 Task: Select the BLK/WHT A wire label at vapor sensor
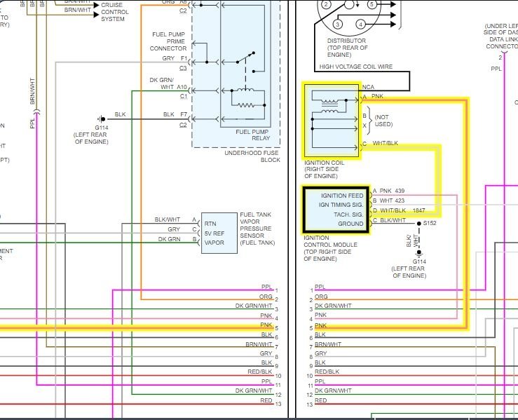point(175,219)
